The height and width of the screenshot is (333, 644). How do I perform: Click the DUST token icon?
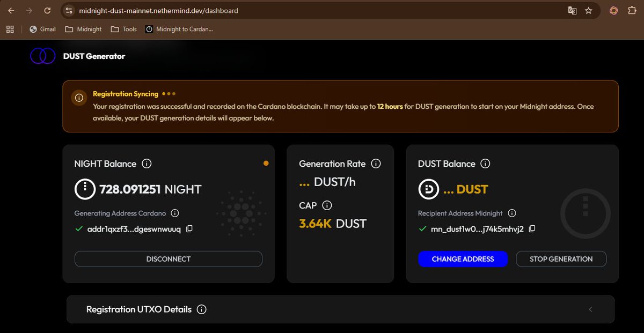[x=428, y=189]
